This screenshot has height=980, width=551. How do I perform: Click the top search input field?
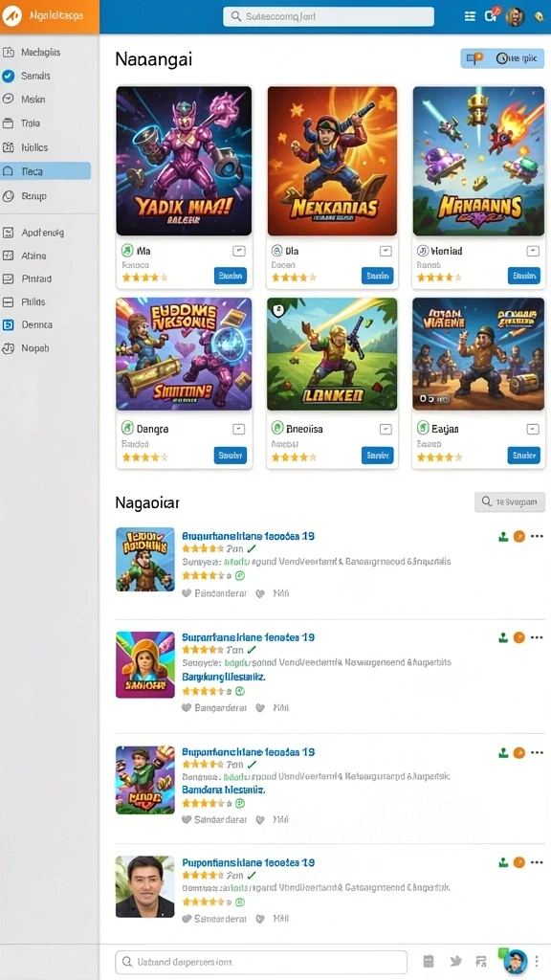click(x=329, y=17)
